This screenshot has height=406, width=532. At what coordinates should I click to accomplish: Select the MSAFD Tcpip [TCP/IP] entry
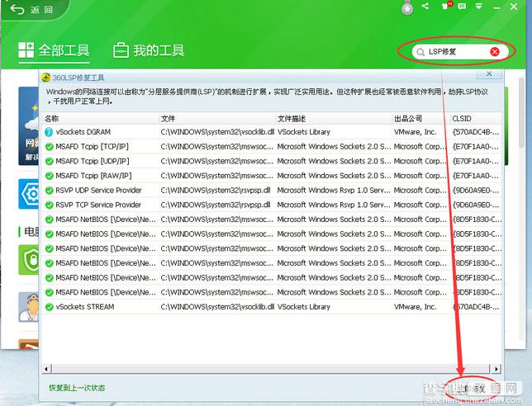click(92, 146)
